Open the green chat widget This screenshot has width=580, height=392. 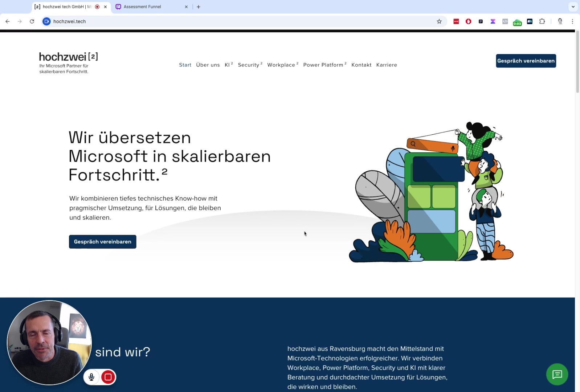click(x=557, y=374)
